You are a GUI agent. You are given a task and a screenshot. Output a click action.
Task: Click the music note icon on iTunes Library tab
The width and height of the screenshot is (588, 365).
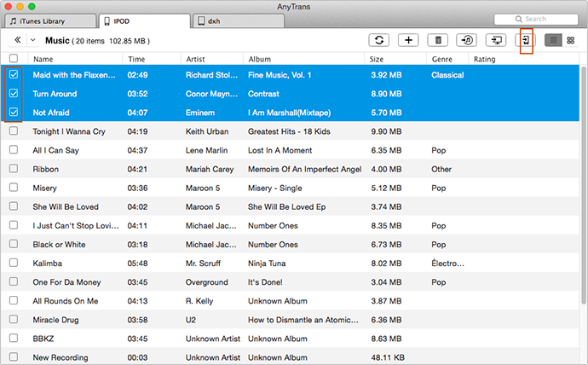point(13,21)
